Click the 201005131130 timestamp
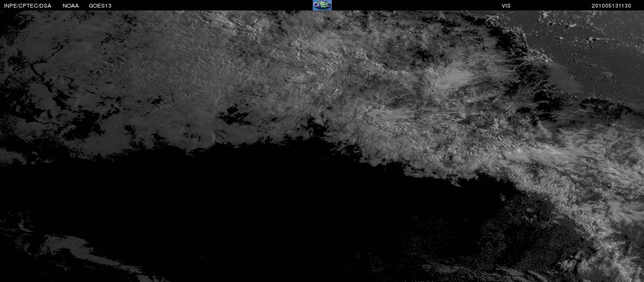The height and width of the screenshot is (282, 644). [x=611, y=6]
